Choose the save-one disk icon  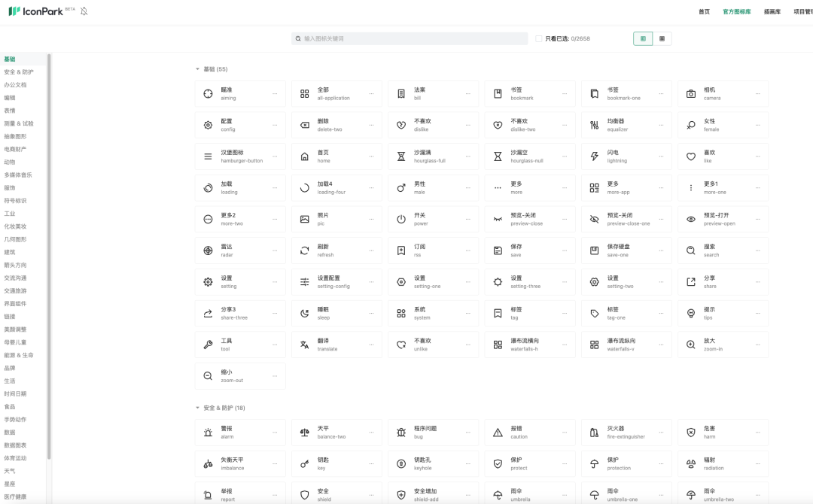(594, 250)
